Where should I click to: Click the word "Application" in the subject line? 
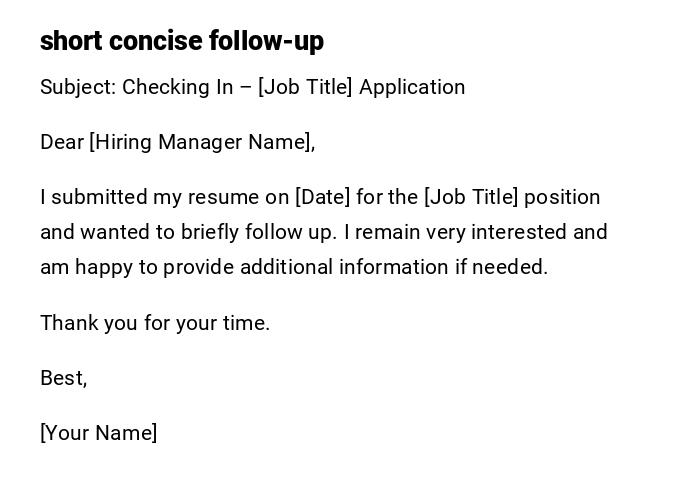pyautogui.click(x=412, y=87)
